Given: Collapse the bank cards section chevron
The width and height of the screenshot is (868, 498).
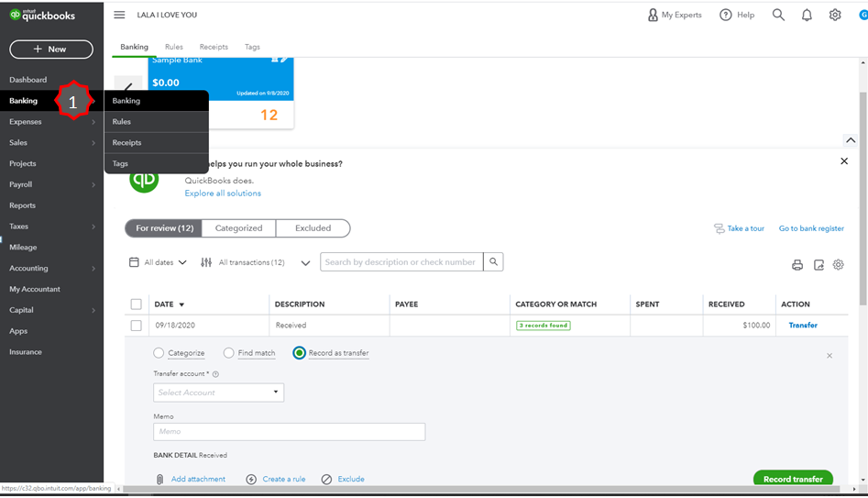Looking at the screenshot, I should [x=851, y=140].
